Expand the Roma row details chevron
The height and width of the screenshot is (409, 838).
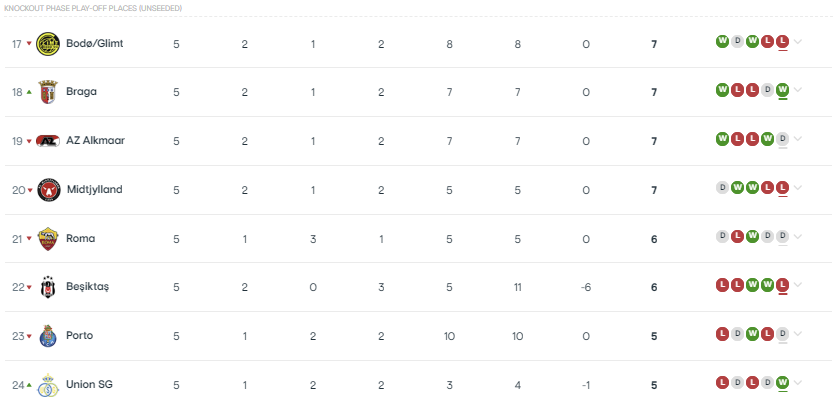797,236
